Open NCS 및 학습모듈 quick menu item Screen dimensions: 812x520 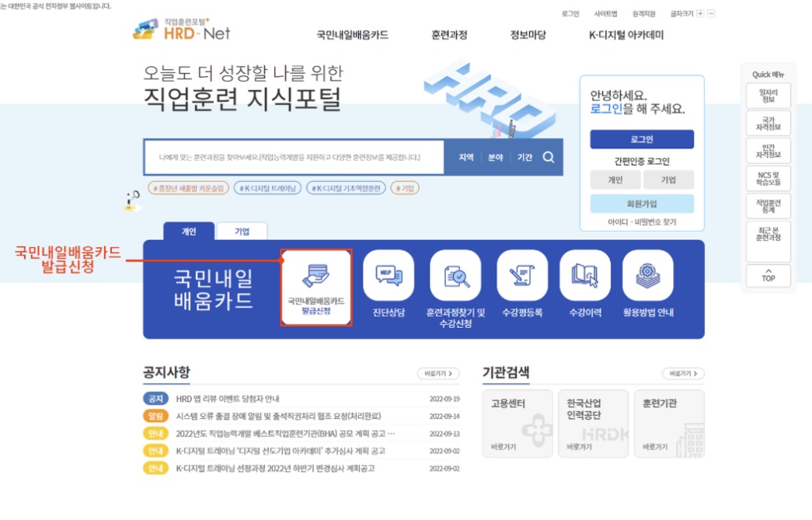point(768,179)
